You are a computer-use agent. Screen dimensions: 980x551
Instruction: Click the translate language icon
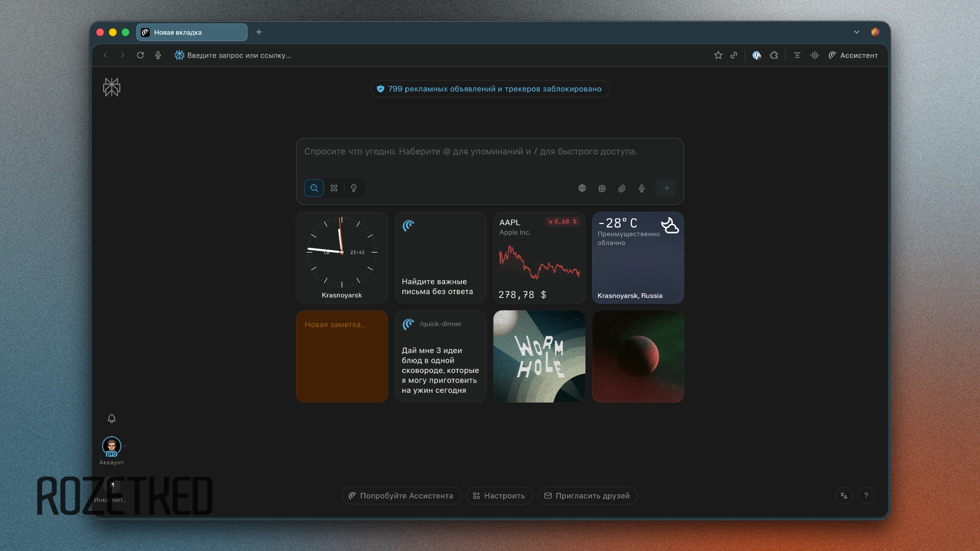pyautogui.click(x=844, y=495)
